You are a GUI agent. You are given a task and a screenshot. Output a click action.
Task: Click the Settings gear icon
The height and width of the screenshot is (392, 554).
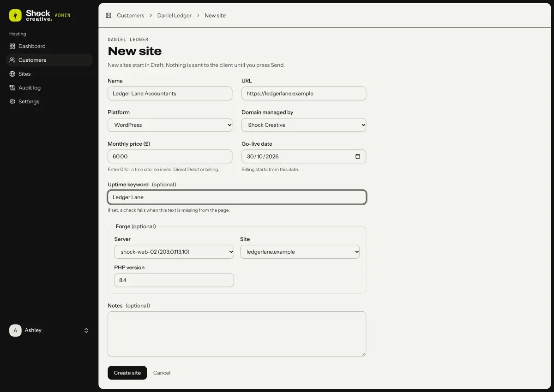point(12,101)
